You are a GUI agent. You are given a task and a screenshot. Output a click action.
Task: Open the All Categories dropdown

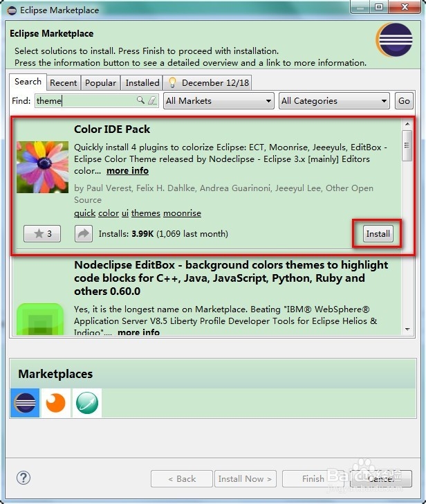point(334,101)
